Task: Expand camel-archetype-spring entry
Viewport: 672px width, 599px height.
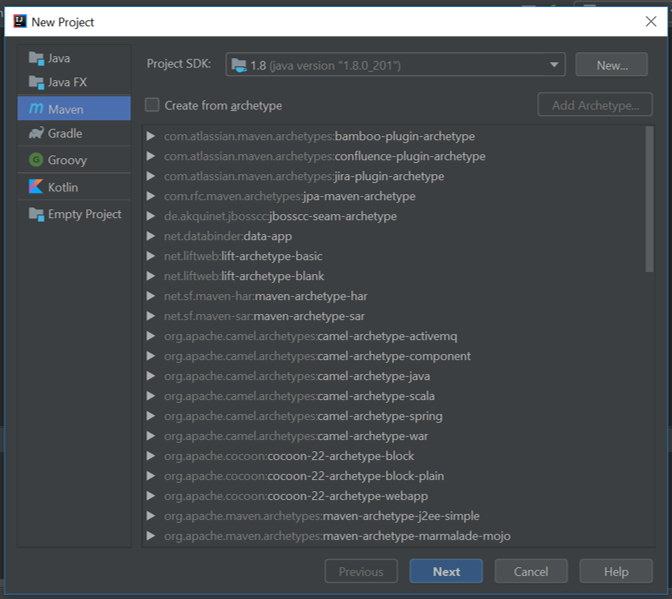Action: pos(150,416)
